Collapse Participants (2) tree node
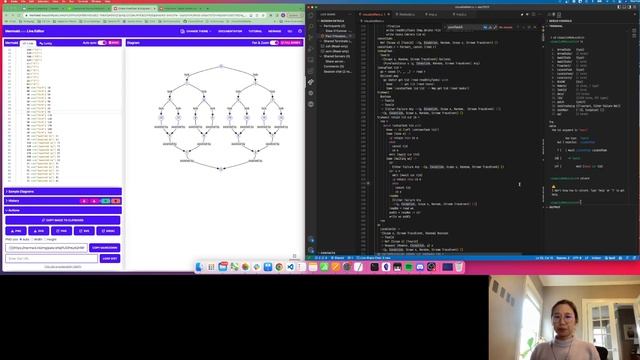Screen dimensions: 640x360 click(334, 26)
